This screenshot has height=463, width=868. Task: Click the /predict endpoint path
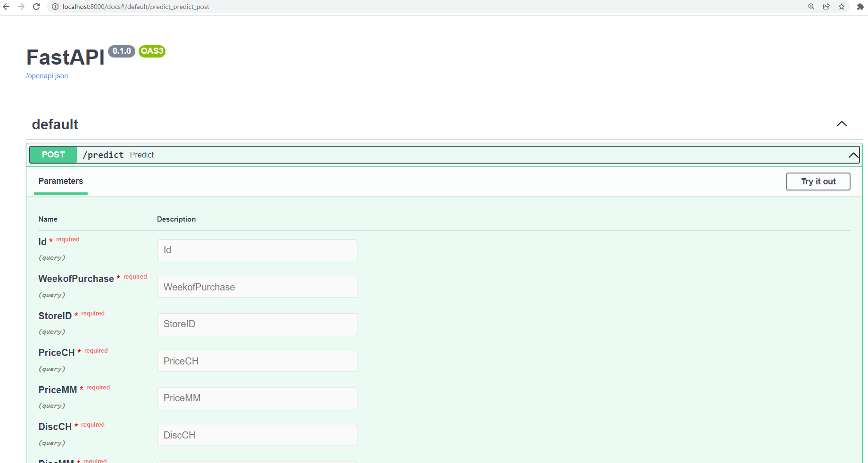click(103, 155)
